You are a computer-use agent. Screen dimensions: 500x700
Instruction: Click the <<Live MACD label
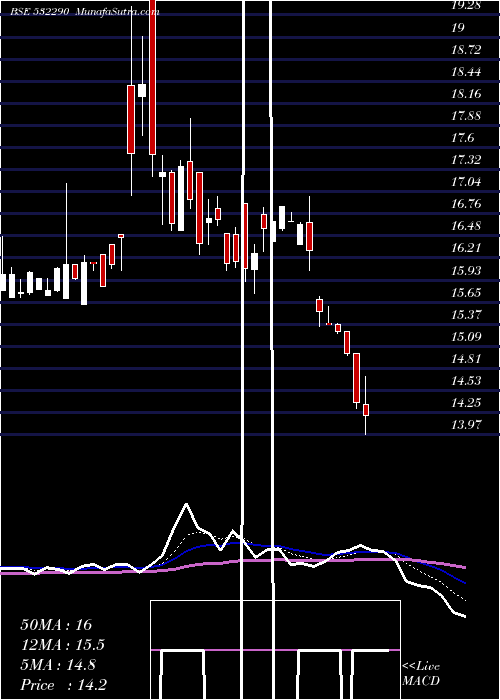tap(421, 674)
